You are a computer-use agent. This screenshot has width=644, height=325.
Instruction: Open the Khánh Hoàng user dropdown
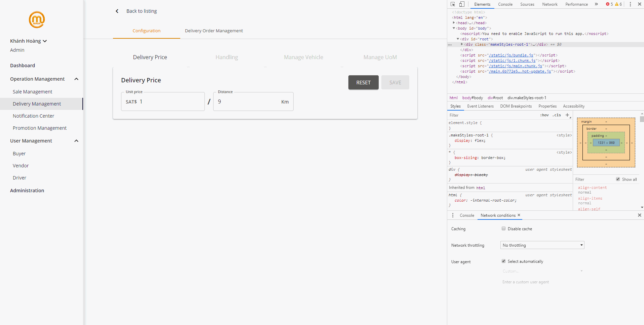(29, 41)
